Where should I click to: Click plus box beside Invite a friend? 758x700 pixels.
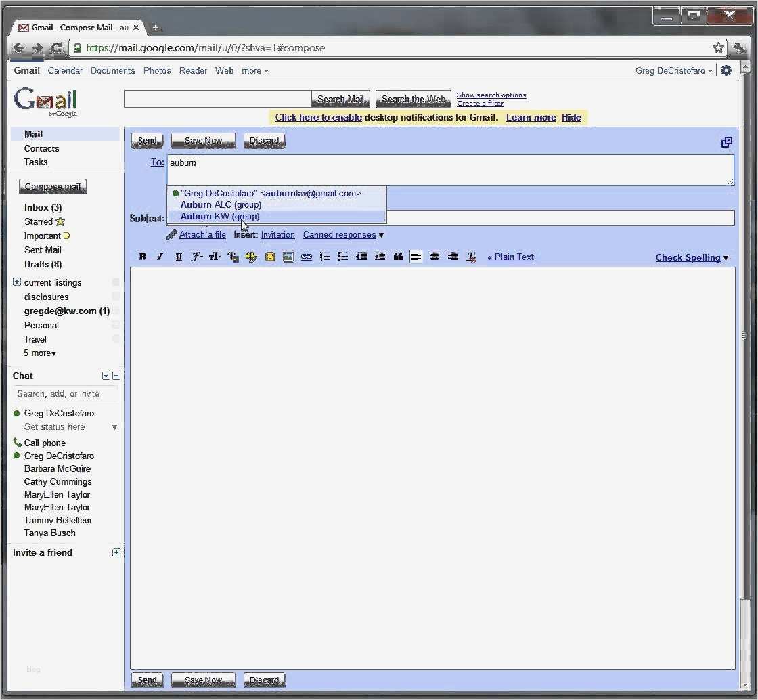(x=116, y=552)
